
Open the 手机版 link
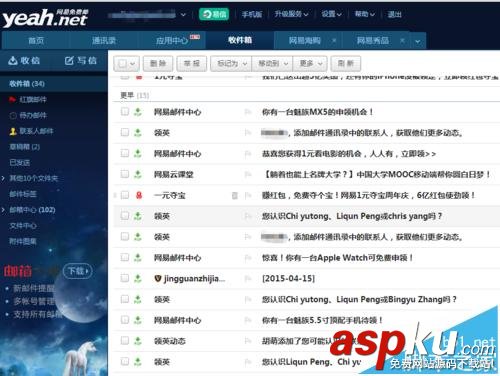point(252,14)
